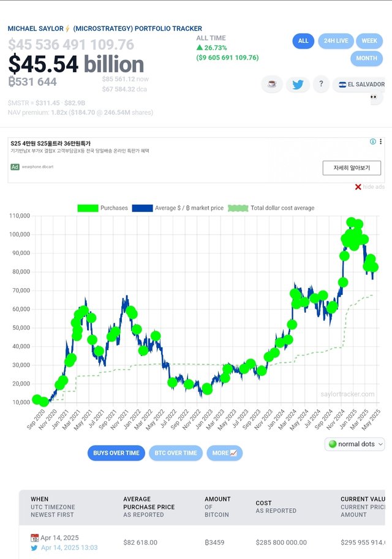The image size is (392, 559).
Task: Click the question mark help button
Action: (x=321, y=84)
